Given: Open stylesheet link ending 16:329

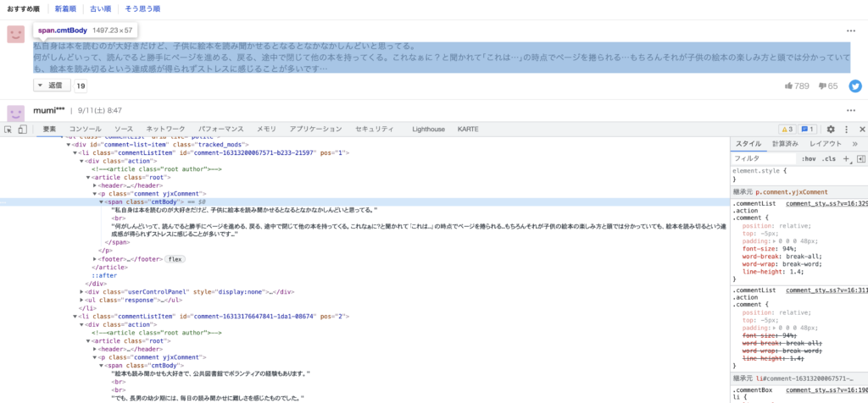Looking at the screenshot, I should pyautogui.click(x=826, y=203).
